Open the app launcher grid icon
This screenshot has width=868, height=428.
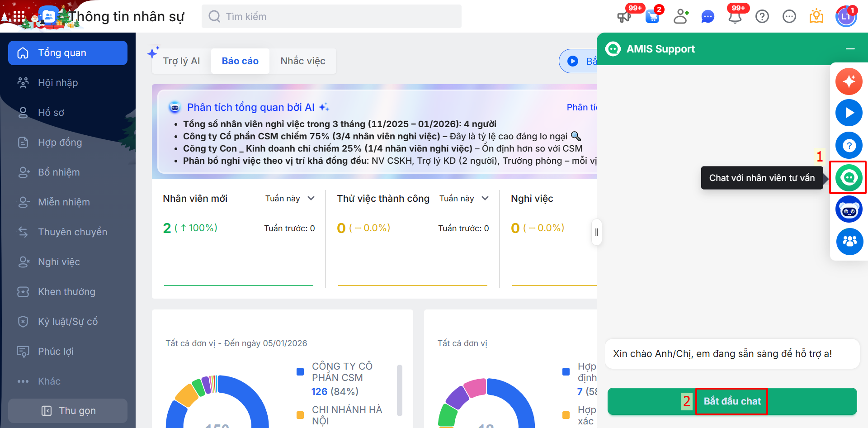click(19, 17)
